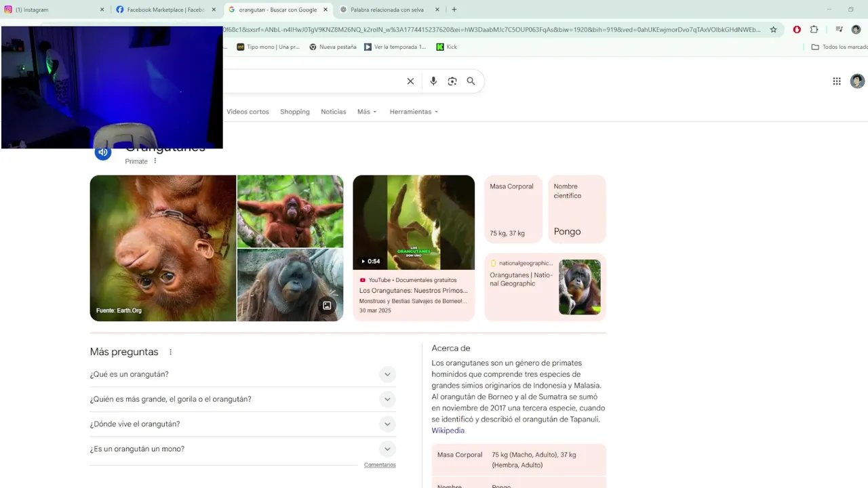Screen dimensions: 868x488
Task: Open the 'Tipo mono' bookmark
Action: pos(268,47)
